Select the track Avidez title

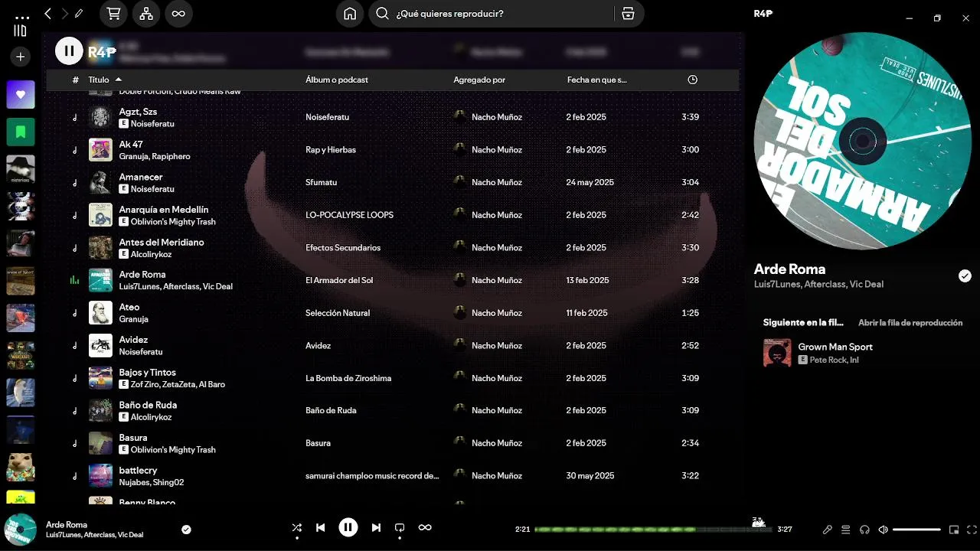coord(133,340)
